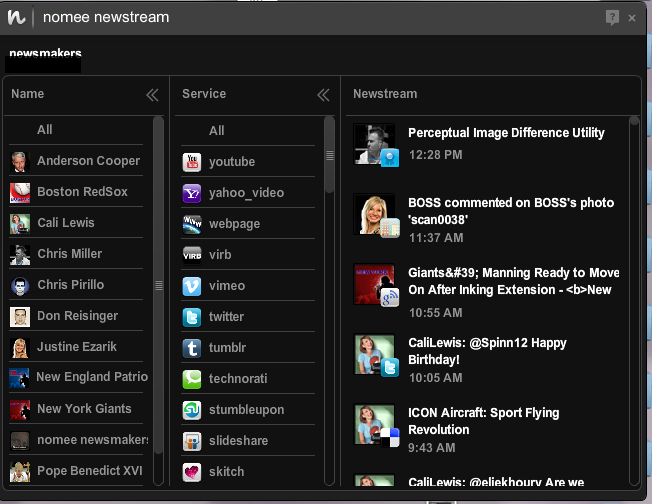The height and width of the screenshot is (504, 652).
Task: Select the Technorati service icon
Action: click(192, 379)
